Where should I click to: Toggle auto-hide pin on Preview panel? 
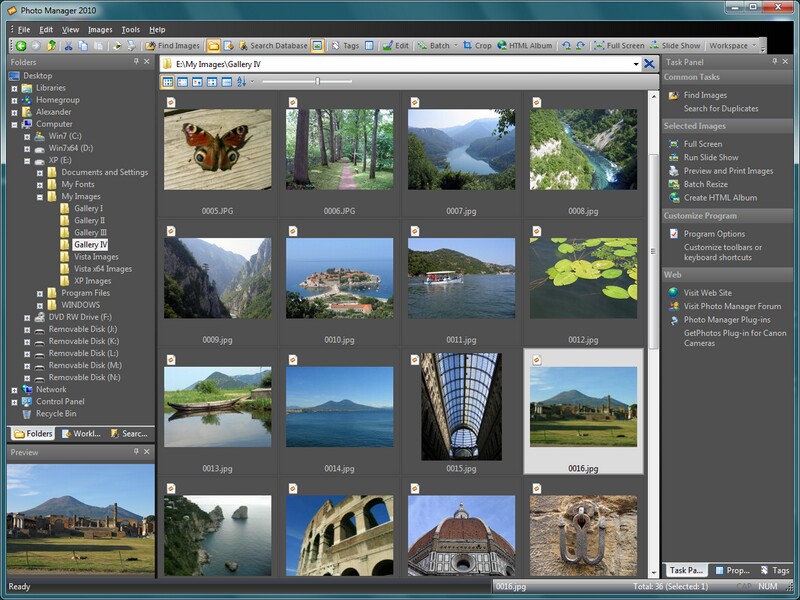tap(136, 452)
